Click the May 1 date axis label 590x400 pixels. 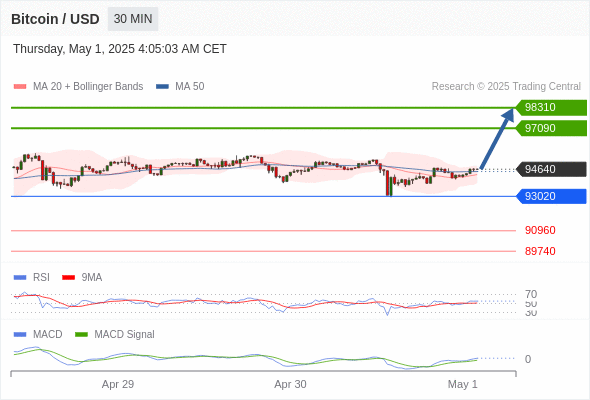click(x=462, y=384)
